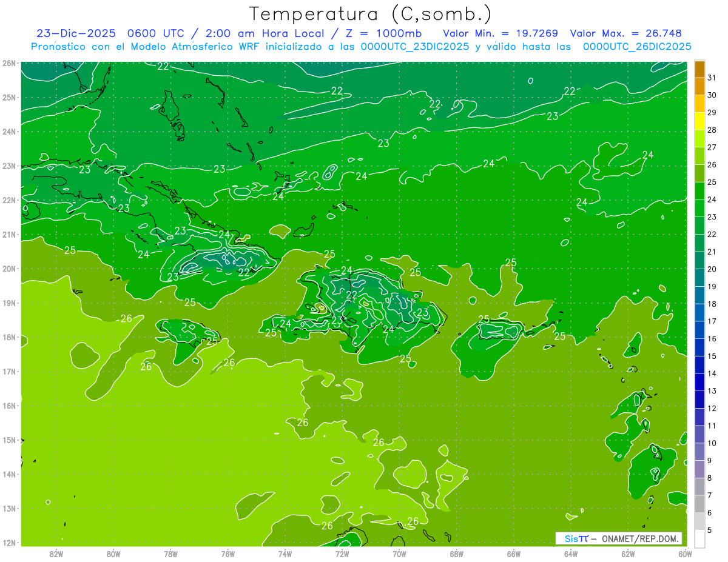Click the "12" color bar label
Image resolution: width=728 pixels, height=562 pixels.
pos(712,409)
